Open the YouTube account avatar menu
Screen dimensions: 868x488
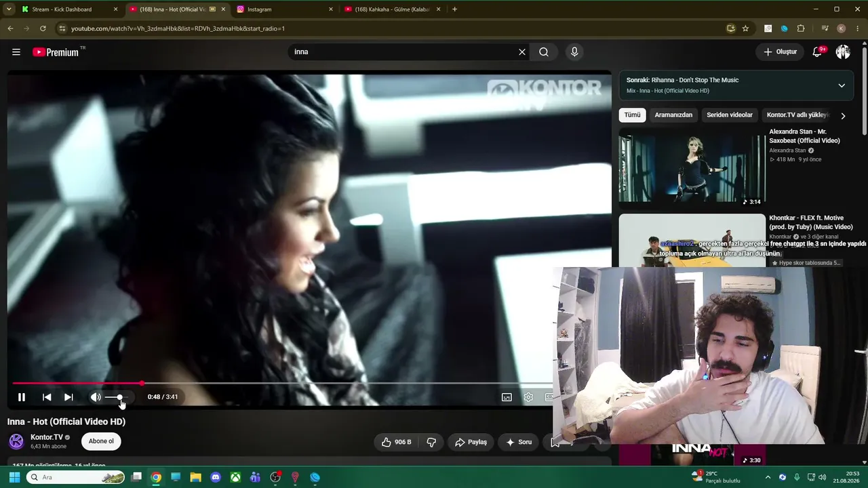click(x=843, y=52)
